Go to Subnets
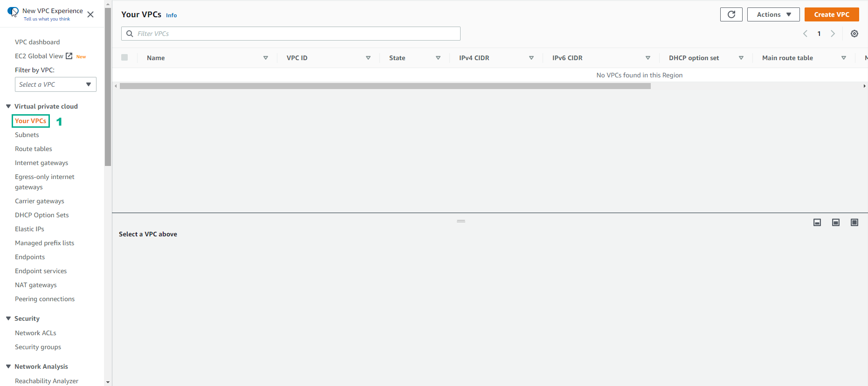Image resolution: width=868 pixels, height=386 pixels. click(x=27, y=135)
